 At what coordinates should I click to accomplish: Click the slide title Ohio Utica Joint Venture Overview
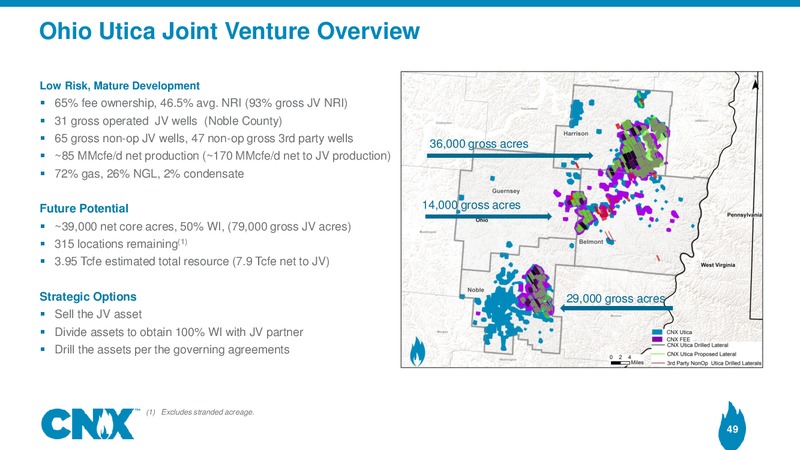pyautogui.click(x=230, y=31)
